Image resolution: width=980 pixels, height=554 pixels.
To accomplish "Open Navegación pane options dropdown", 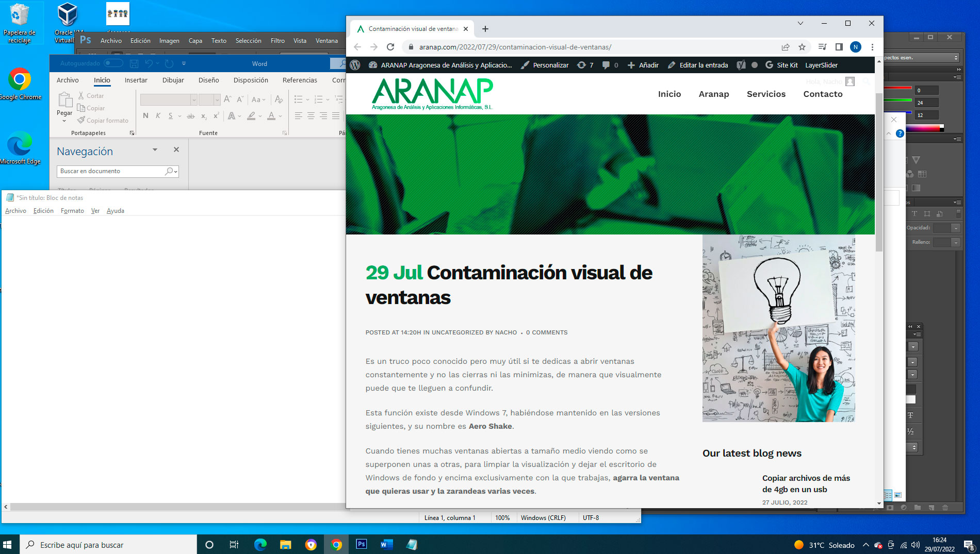I will (155, 149).
